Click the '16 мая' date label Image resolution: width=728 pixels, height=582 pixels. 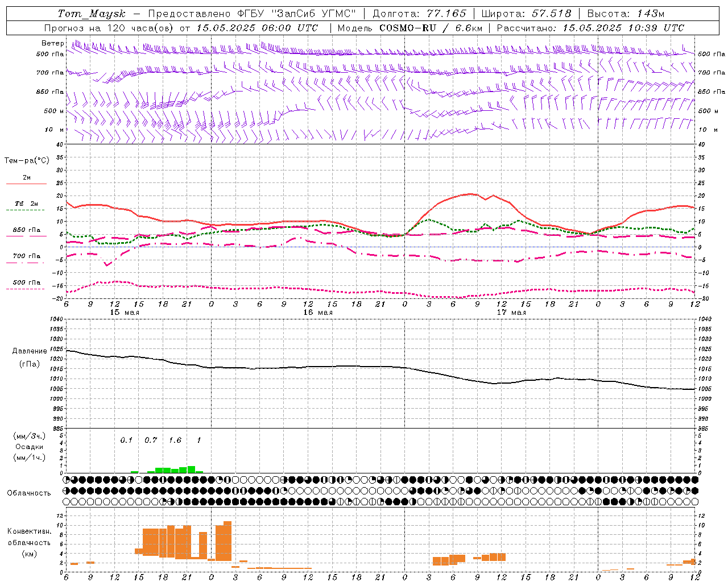[318, 313]
